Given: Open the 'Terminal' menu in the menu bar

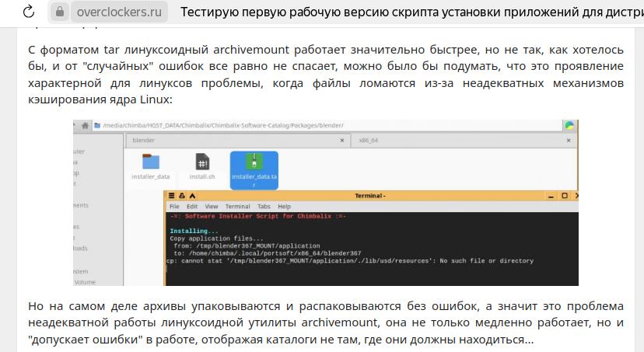Looking at the screenshot, I should click(237, 207).
